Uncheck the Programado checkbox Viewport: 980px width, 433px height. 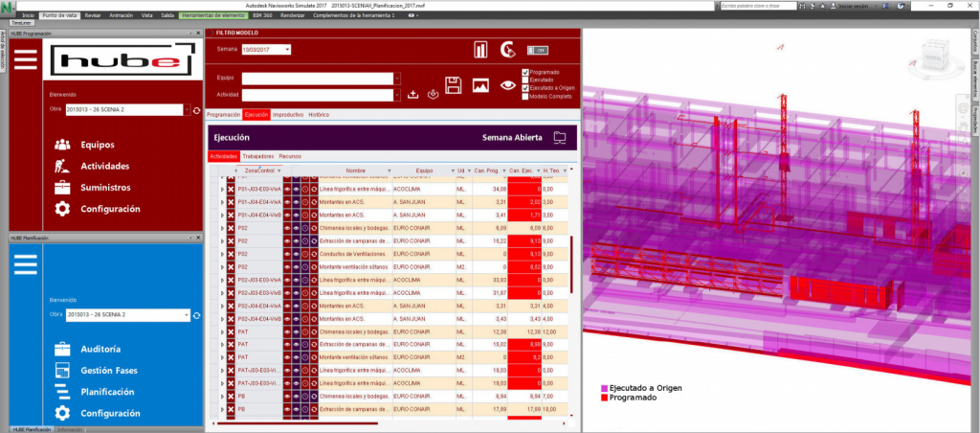coord(525,72)
